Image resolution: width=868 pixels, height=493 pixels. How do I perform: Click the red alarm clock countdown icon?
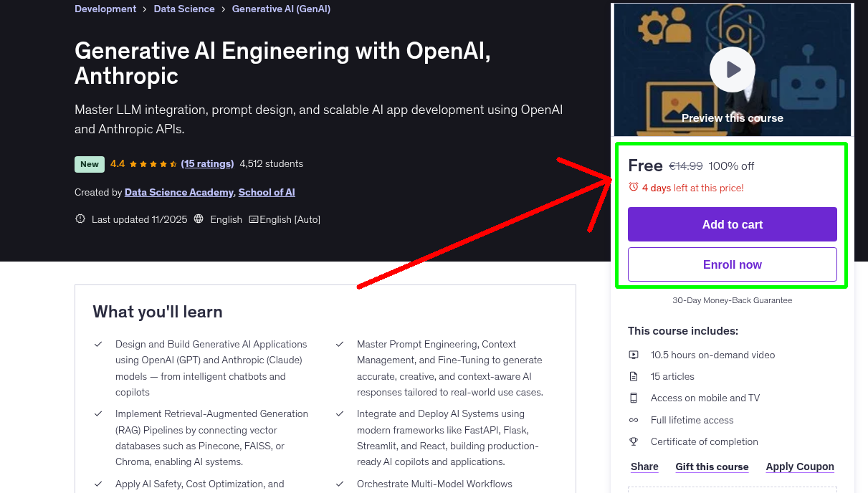pyautogui.click(x=633, y=186)
